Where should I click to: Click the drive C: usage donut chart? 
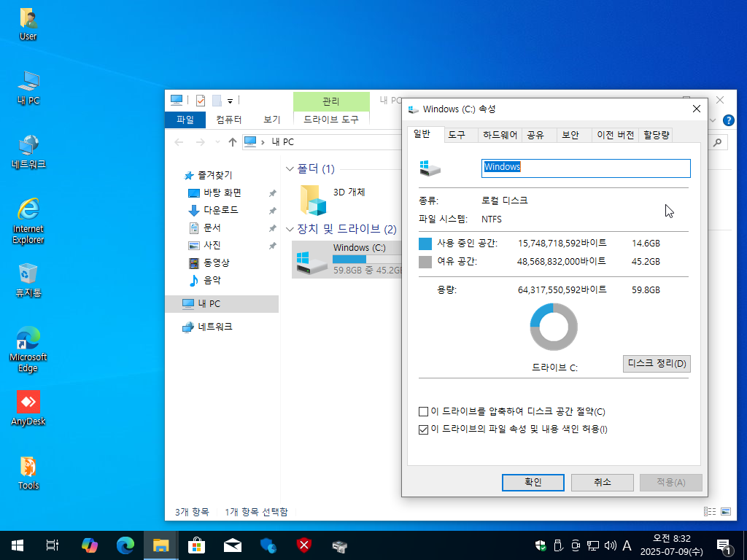click(x=554, y=327)
